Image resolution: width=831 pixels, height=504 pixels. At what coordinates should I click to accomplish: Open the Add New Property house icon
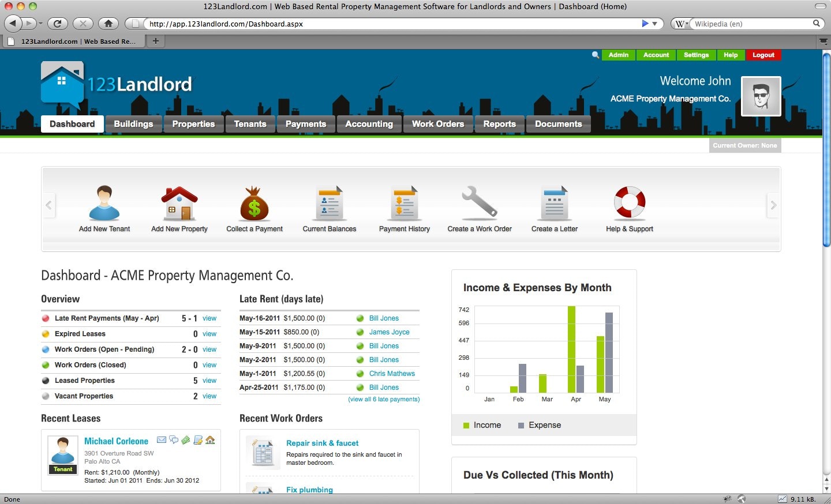point(179,203)
